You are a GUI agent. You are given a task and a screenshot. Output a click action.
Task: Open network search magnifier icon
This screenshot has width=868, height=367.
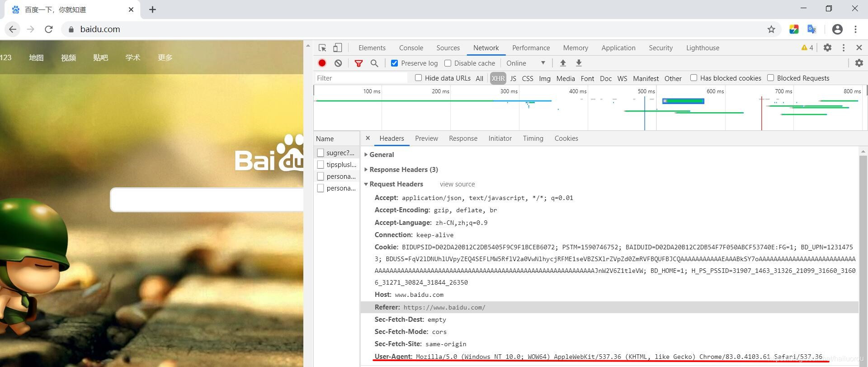(374, 63)
